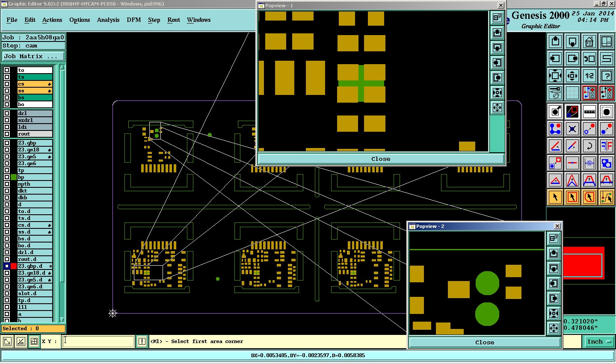Click the question mark help icon
This screenshot has width=616, height=364.
(x=607, y=76)
